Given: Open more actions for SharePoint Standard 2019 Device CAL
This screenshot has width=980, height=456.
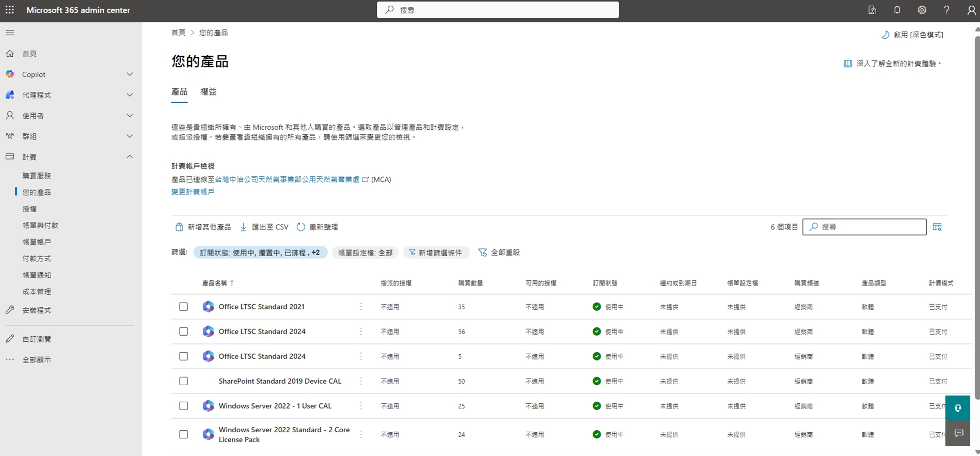Looking at the screenshot, I should pyautogui.click(x=361, y=381).
